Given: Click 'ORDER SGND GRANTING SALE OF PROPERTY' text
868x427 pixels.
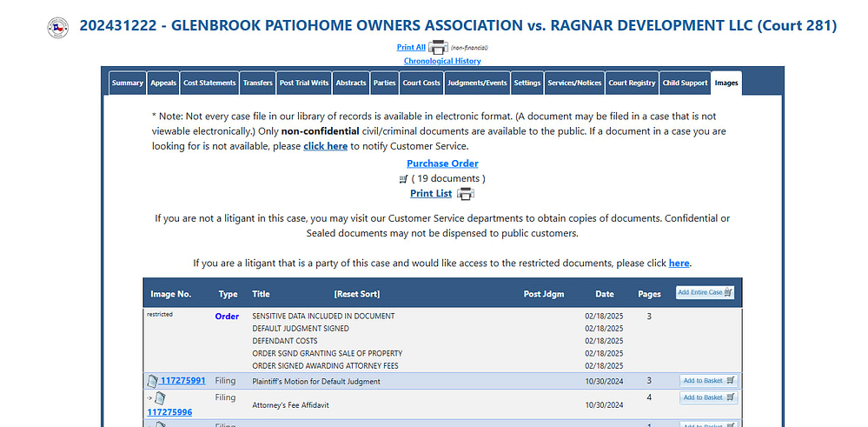Looking at the screenshot, I should [328, 353].
